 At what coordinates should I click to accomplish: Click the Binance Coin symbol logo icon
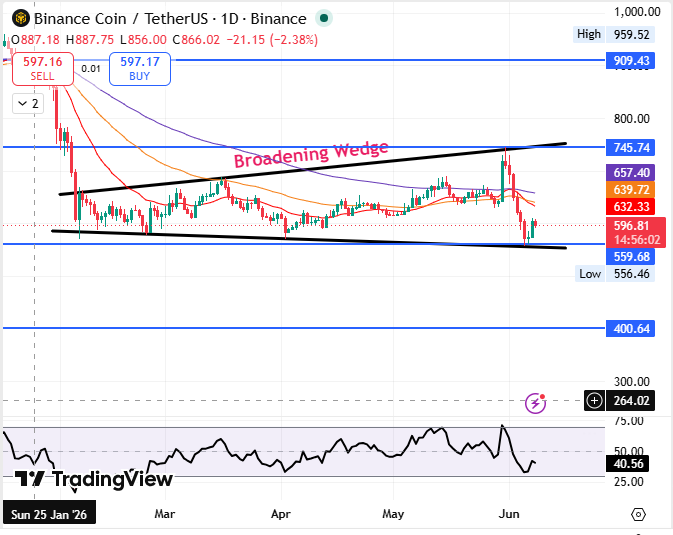point(21,18)
